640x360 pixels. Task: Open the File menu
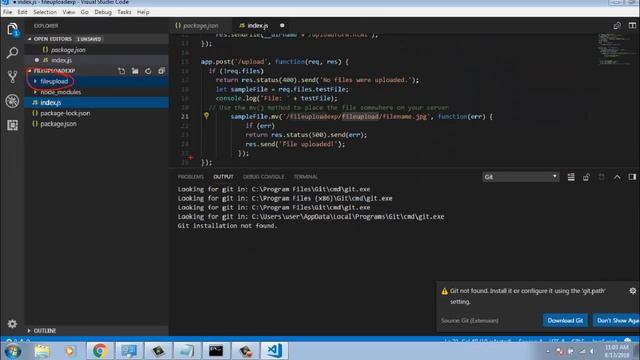[7, 12]
